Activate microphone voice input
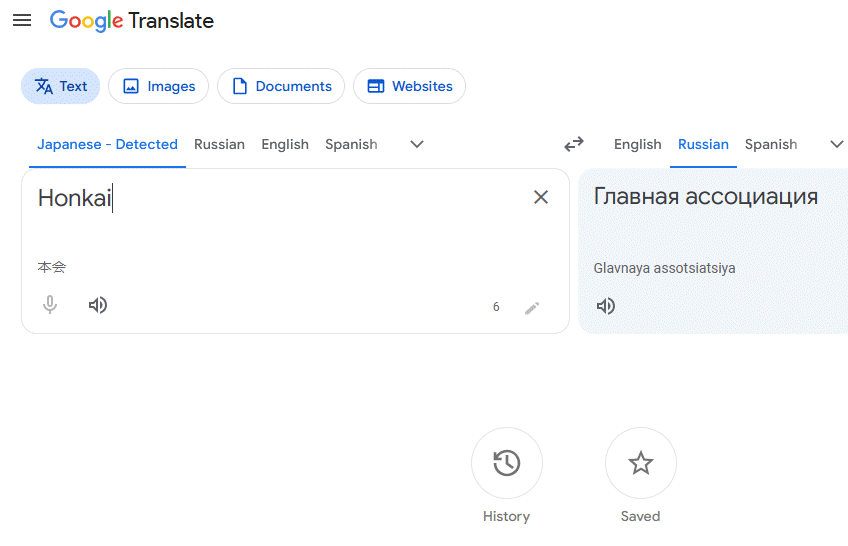 [x=50, y=305]
